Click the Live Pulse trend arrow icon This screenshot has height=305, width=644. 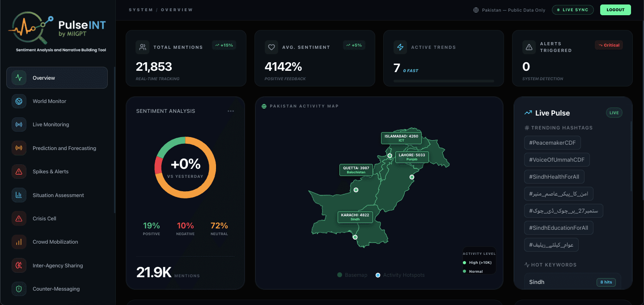click(x=528, y=113)
